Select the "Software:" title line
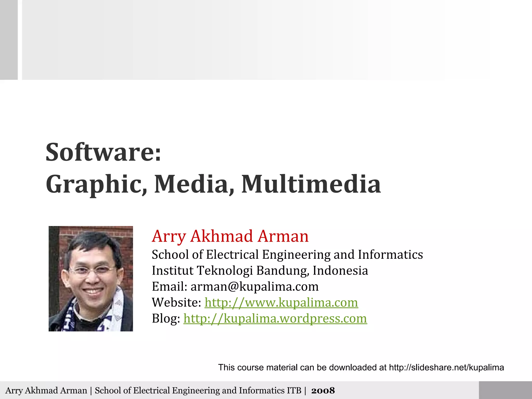The image size is (532, 399). 103,152
